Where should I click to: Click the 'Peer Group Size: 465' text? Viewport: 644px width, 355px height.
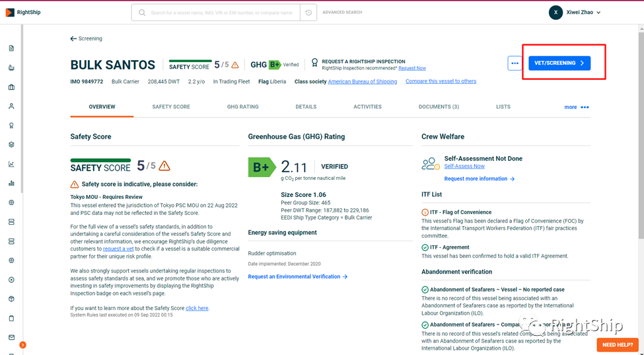coord(306,203)
